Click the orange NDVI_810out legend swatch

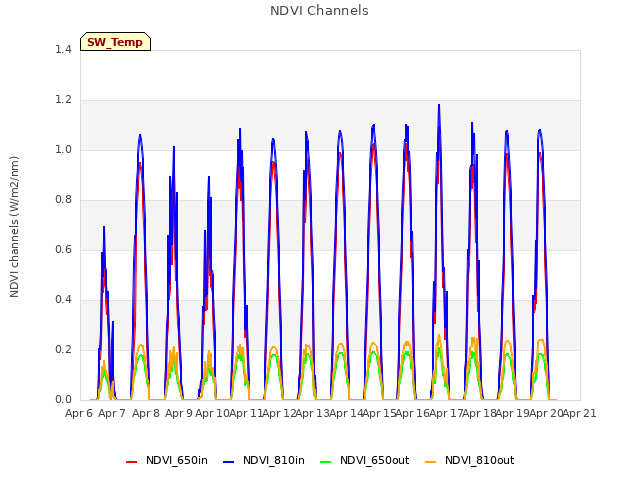[431, 462]
